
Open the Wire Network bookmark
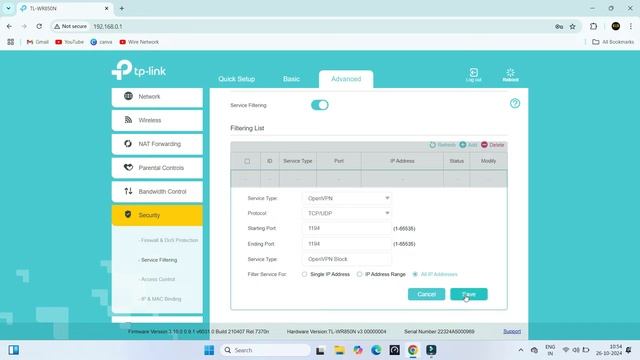[x=139, y=42]
